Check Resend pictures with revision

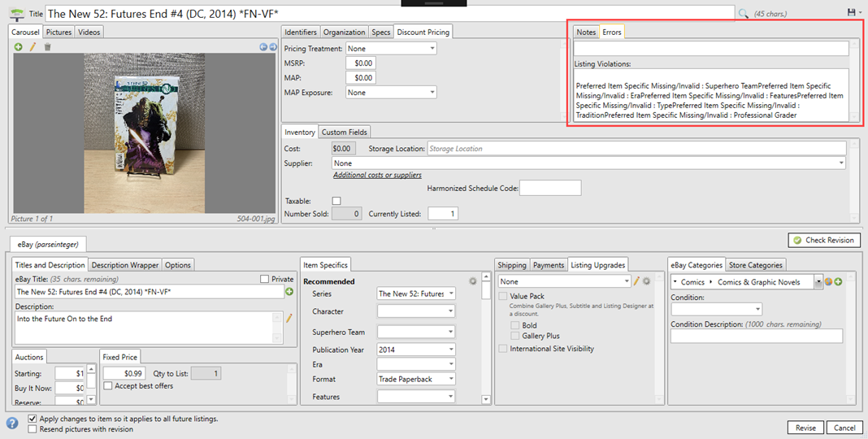tap(33, 429)
